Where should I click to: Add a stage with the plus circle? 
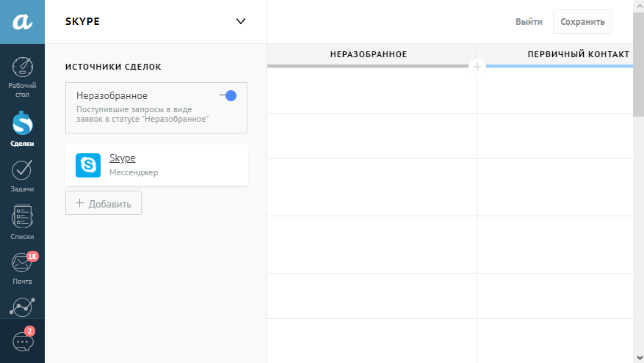477,67
